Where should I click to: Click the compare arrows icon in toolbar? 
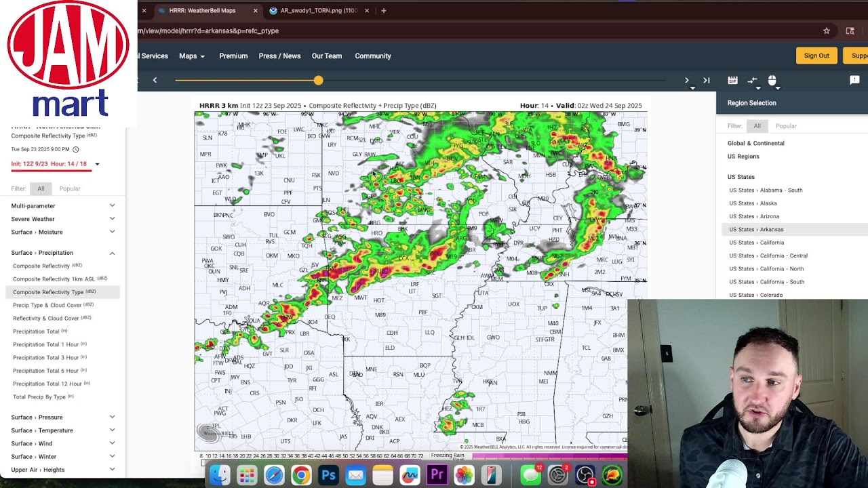[x=752, y=81]
